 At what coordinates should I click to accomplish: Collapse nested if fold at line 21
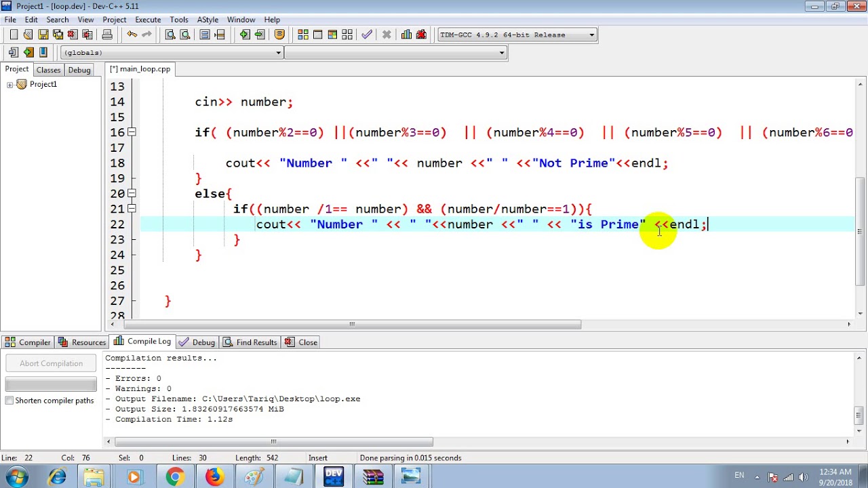132,209
